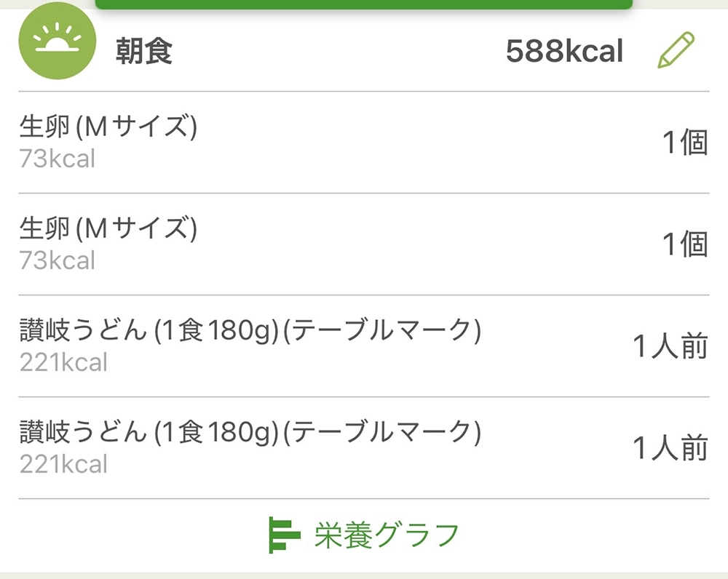Tap the 1個 quantity of the first 生卵
The width and height of the screenshot is (728, 579).
pos(684,143)
